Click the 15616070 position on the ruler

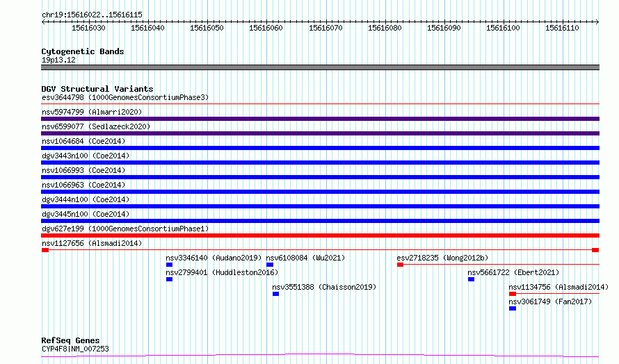point(325,28)
